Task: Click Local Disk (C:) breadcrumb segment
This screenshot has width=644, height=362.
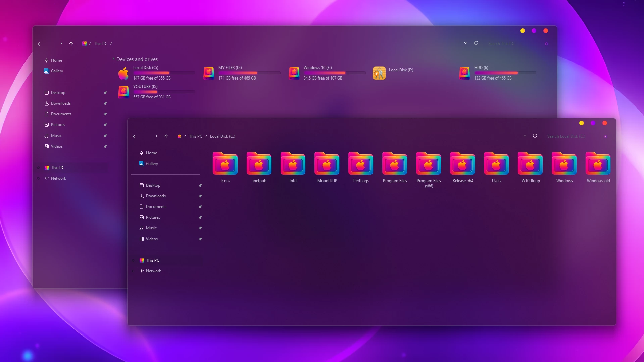Action: click(222, 136)
